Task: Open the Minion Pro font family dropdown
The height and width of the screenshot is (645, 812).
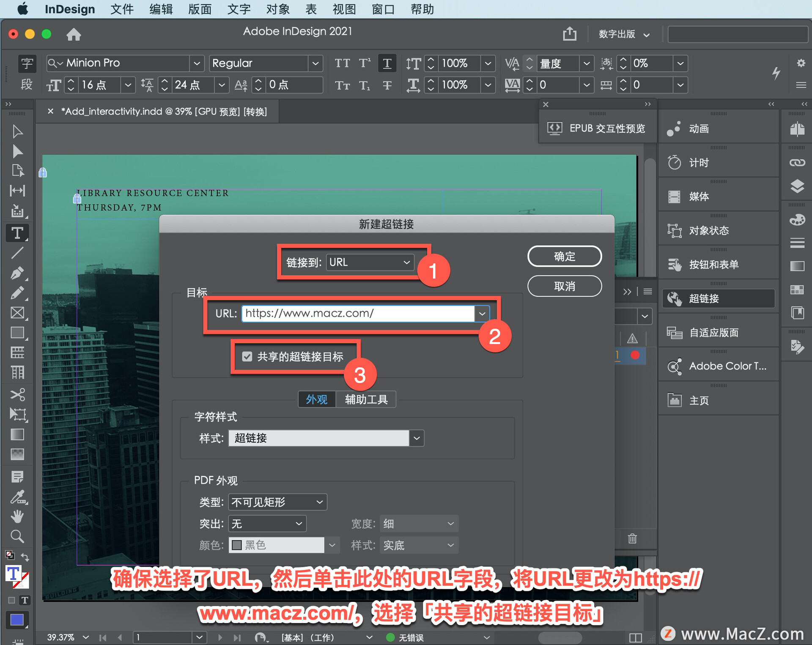Action: tap(197, 63)
